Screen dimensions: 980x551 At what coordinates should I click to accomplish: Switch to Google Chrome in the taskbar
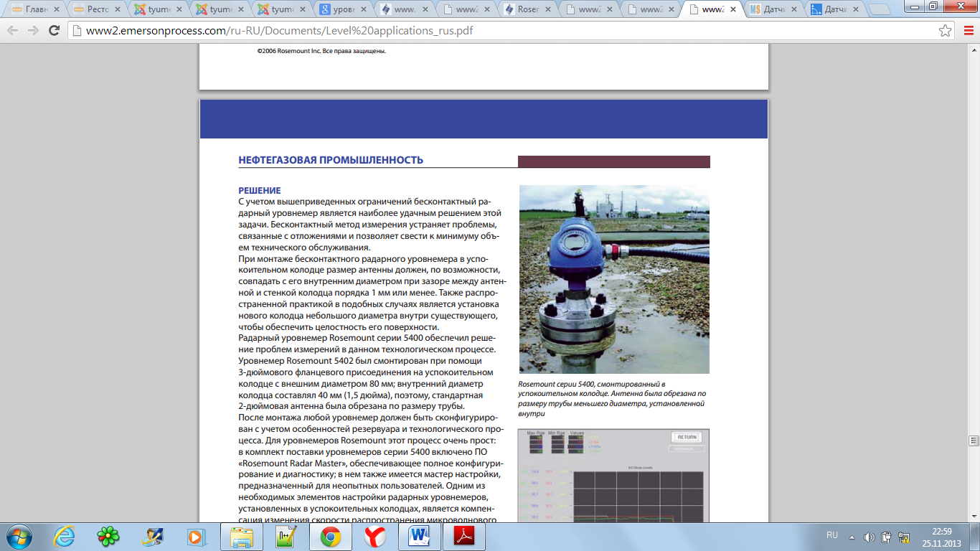point(331,536)
